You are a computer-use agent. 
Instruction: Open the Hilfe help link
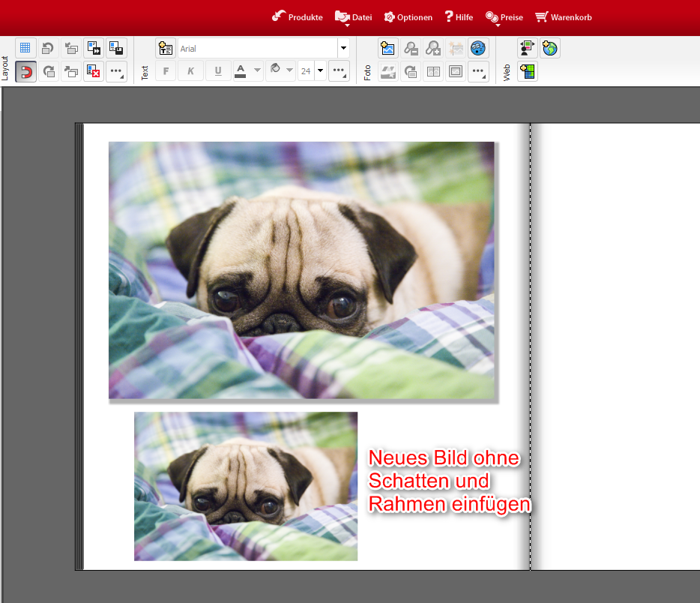[459, 17]
